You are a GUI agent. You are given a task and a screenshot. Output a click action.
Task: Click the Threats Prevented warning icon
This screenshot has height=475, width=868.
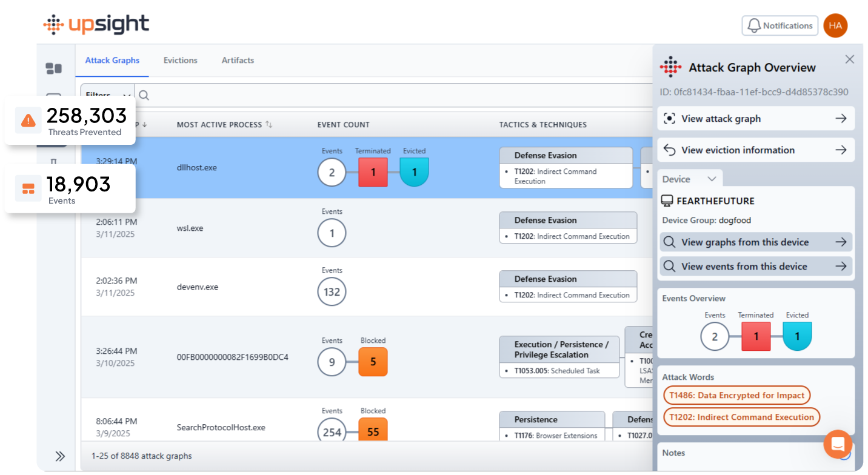(x=28, y=121)
